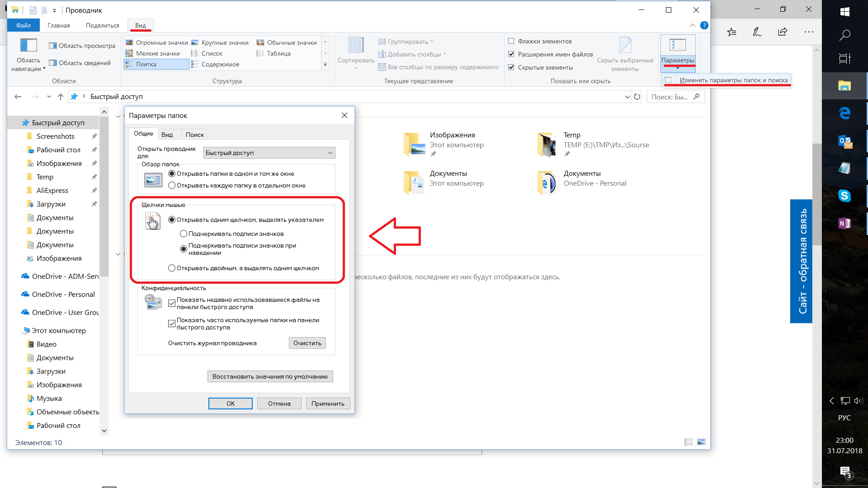Toggle Скрытые элементы checkbox
The width and height of the screenshot is (868, 488).
click(511, 67)
